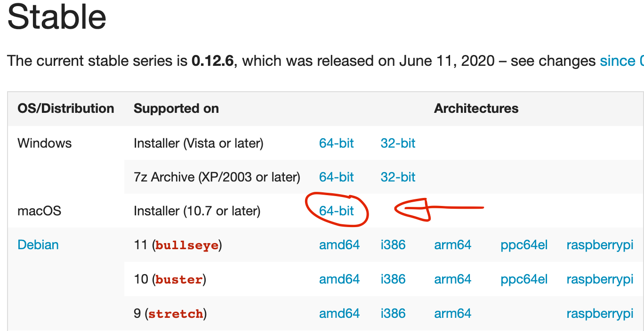The width and height of the screenshot is (644, 331).
Task: Download Windows Installer 64-bit build
Action: click(337, 143)
